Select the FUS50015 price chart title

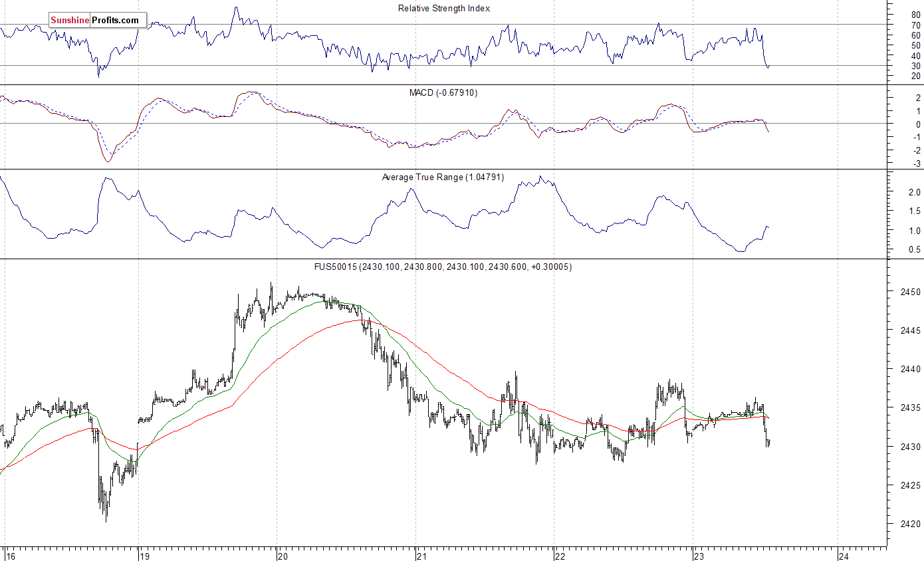[x=443, y=267]
